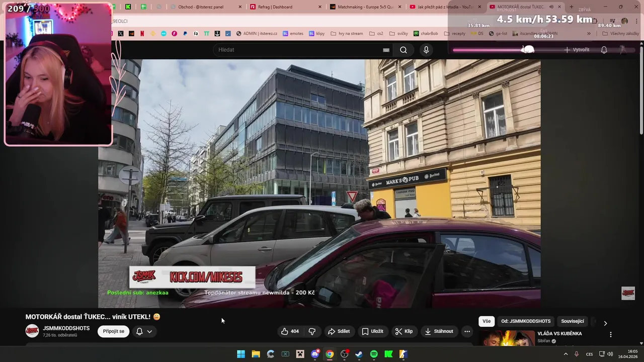This screenshot has height=362, width=644.
Task: Save the video with Uložit
Action: (372, 331)
